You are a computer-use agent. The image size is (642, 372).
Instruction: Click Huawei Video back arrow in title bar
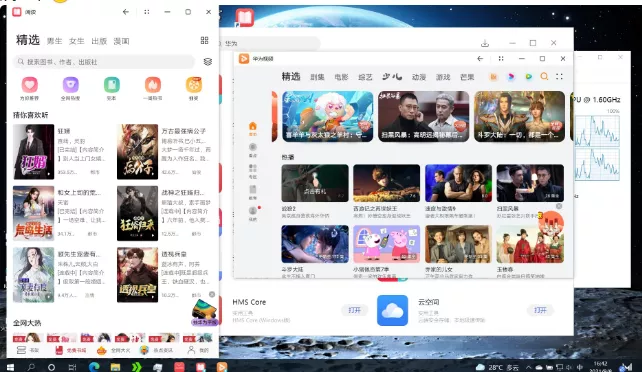[480, 59]
